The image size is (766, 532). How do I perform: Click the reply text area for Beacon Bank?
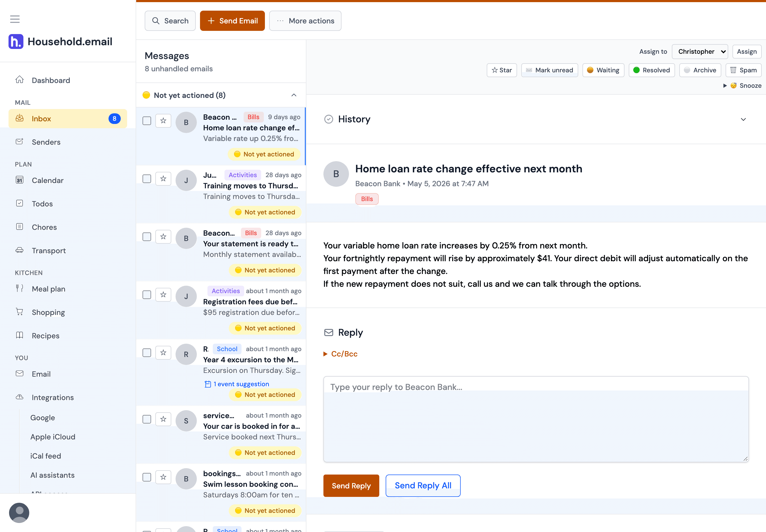click(x=536, y=419)
